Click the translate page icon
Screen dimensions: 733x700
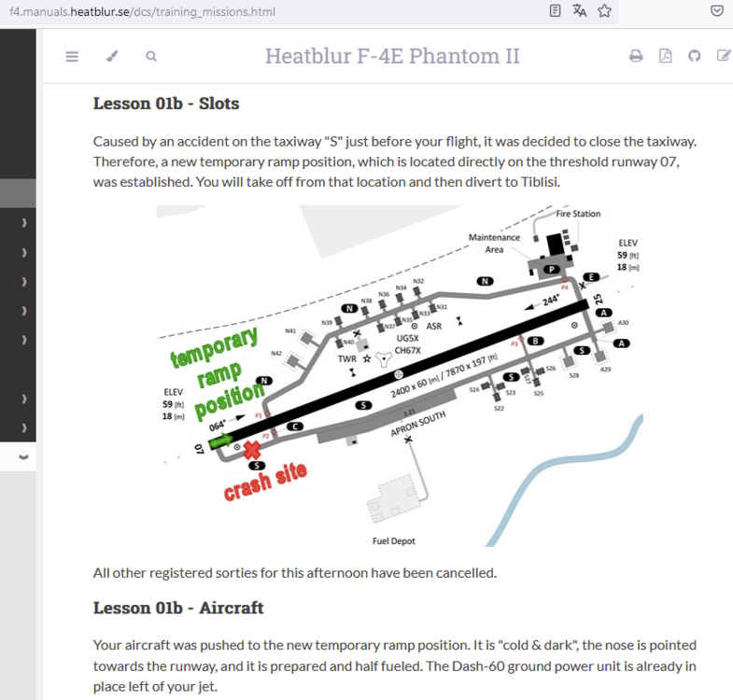[580, 11]
